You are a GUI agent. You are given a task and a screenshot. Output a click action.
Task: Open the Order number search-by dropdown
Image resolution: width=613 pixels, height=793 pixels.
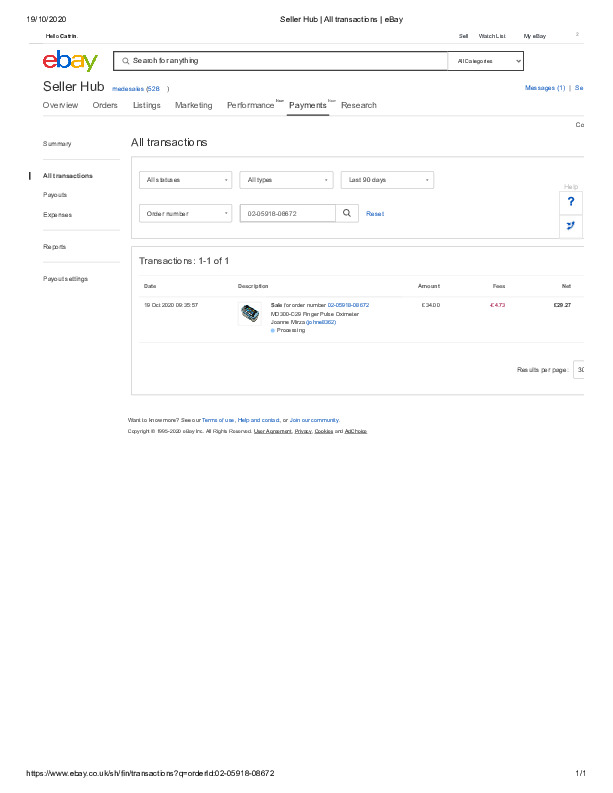click(x=186, y=213)
